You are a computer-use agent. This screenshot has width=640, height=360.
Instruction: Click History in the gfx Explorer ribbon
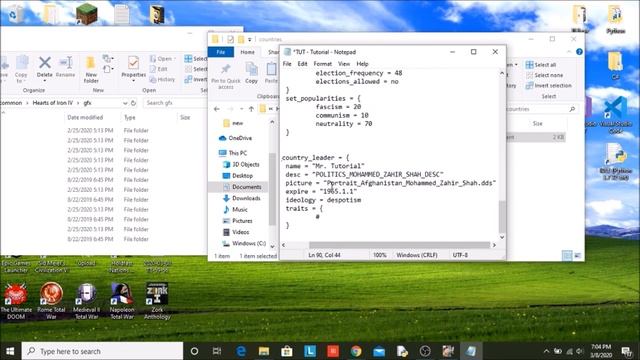pos(162,79)
